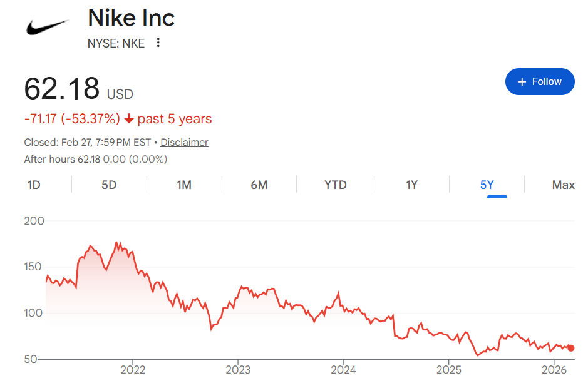Switch to the 1D time range
The height and width of the screenshot is (383, 588).
click(x=34, y=185)
